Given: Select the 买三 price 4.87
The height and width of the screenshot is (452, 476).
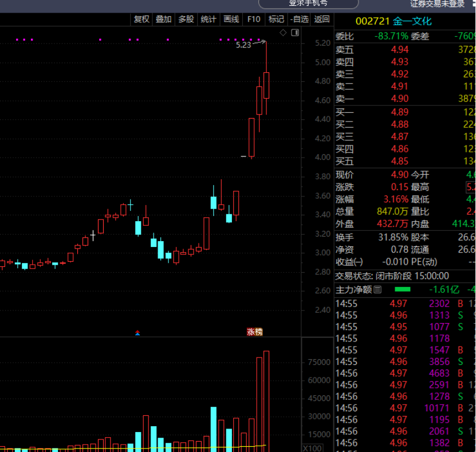Looking at the screenshot, I should 399,136.
